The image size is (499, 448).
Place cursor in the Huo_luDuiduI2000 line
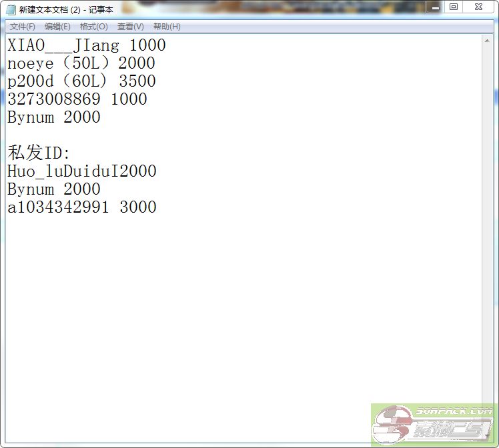pos(81,172)
